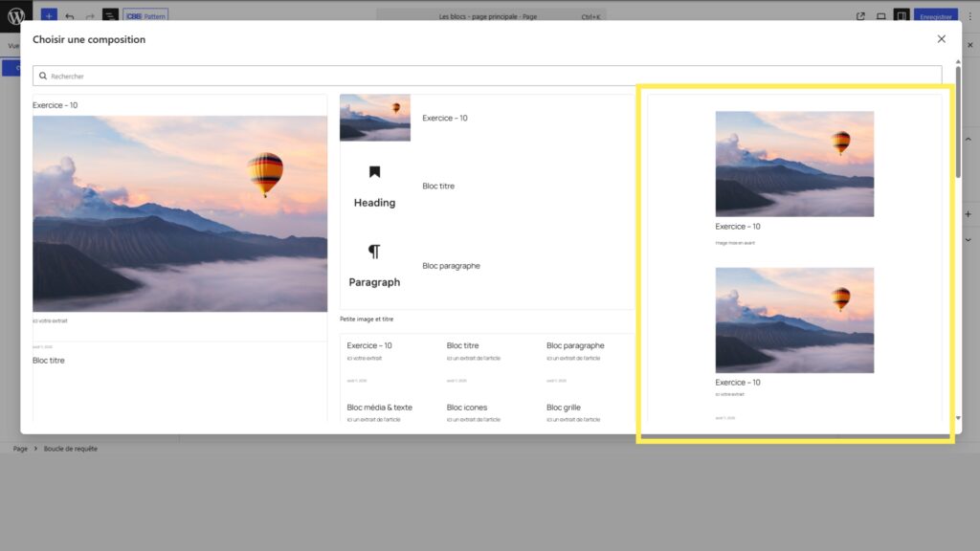Close the Choisir une composition dialog

pyautogui.click(x=942, y=38)
